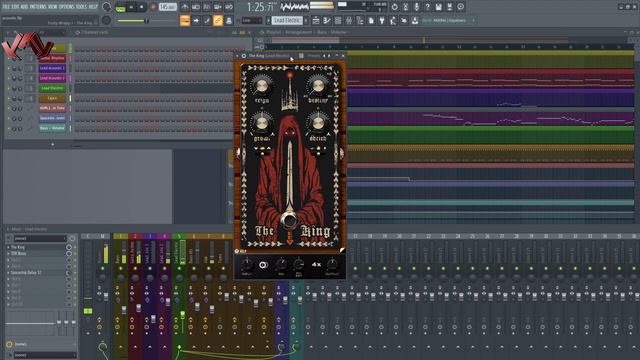The height and width of the screenshot is (360, 640).
Task: Open the EDIT menu
Action: tap(15, 7)
